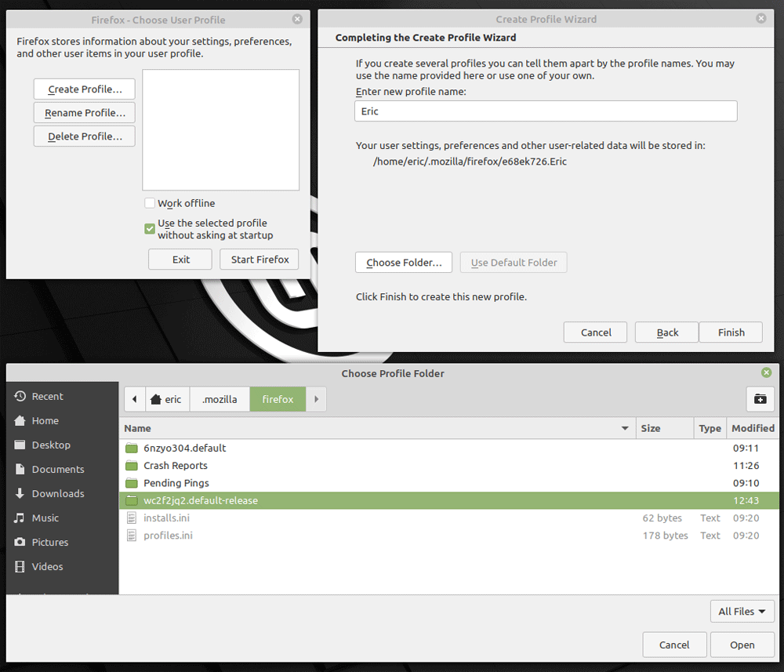Click Rename Profile button
784x672 pixels.
[x=85, y=112]
